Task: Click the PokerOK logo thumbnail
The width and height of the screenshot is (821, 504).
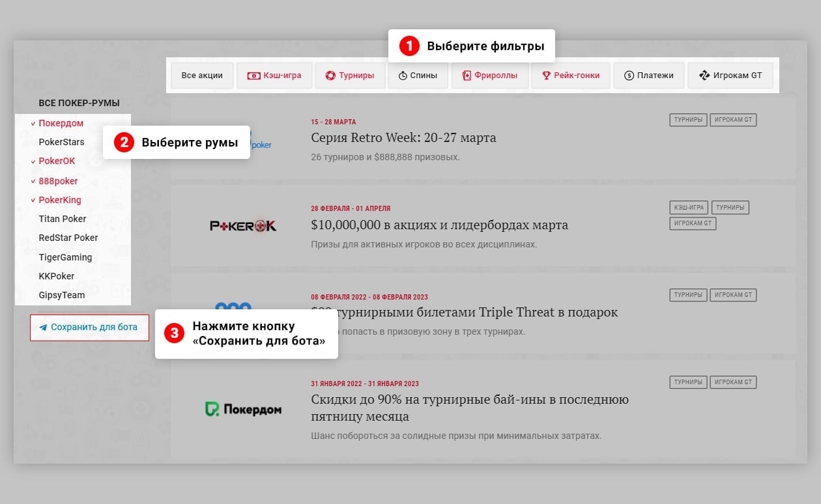Action: click(x=243, y=226)
